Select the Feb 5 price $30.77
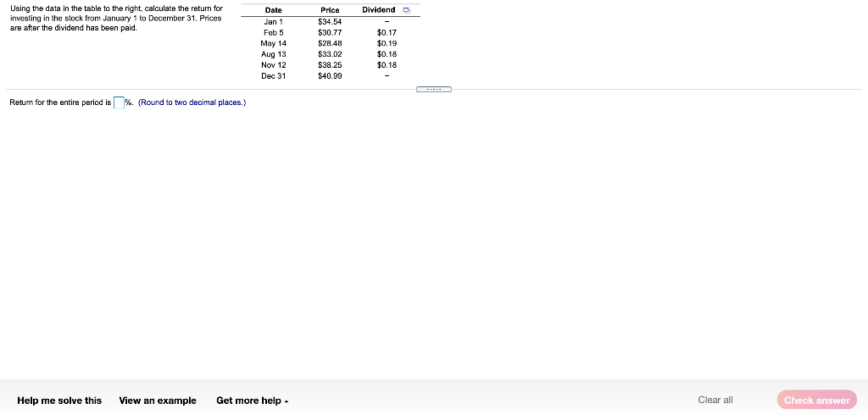This screenshot has width=868, height=420. (330, 33)
